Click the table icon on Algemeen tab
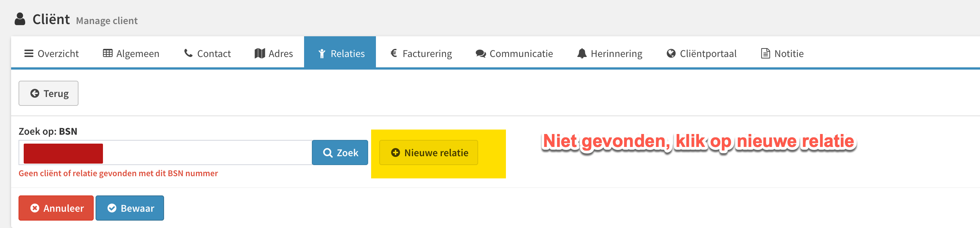The width and height of the screenshot is (980, 228). [108, 53]
